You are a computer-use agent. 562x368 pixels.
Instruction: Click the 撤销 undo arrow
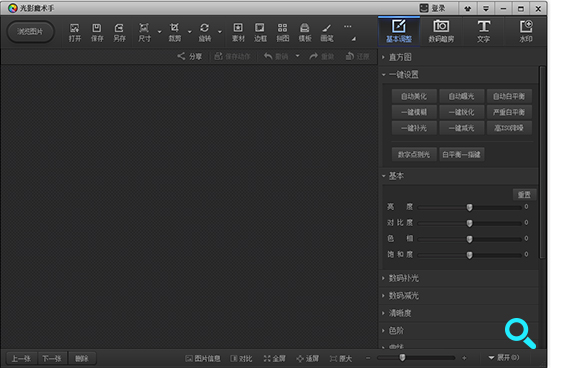coord(268,56)
